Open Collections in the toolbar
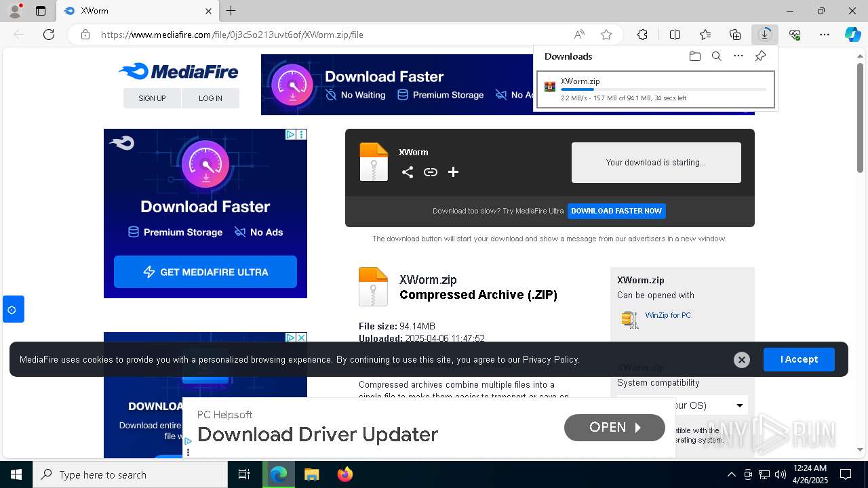Viewport: 868px width, 488px height. coord(735,35)
